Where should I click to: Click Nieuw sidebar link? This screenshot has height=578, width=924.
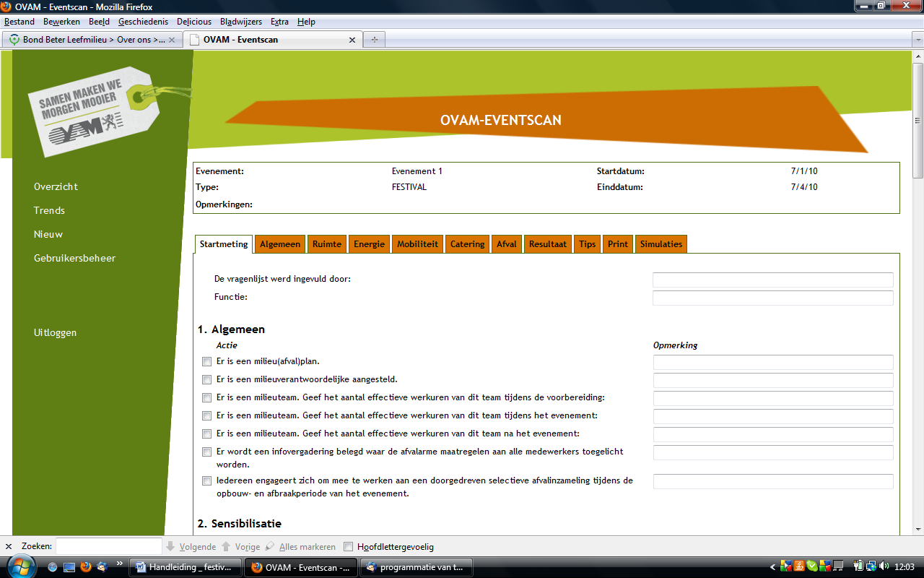[x=48, y=234]
